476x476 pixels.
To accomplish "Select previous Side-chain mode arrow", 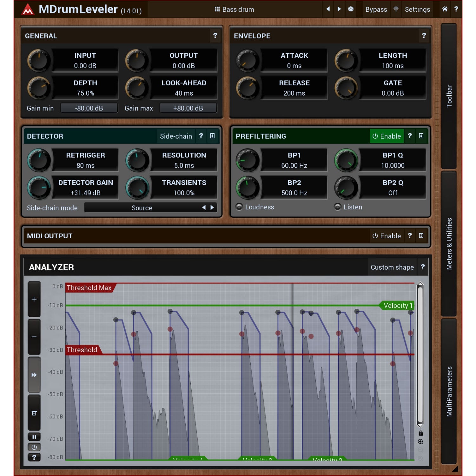I will click(x=204, y=208).
